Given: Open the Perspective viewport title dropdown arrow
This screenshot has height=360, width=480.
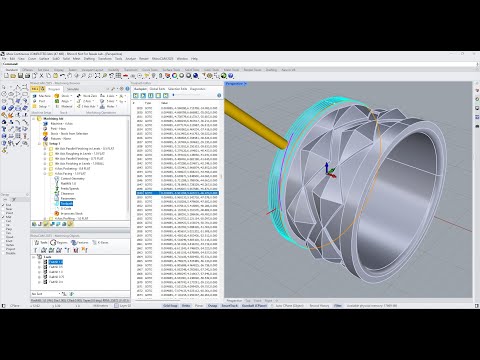Looking at the screenshot, I should click(245, 84).
